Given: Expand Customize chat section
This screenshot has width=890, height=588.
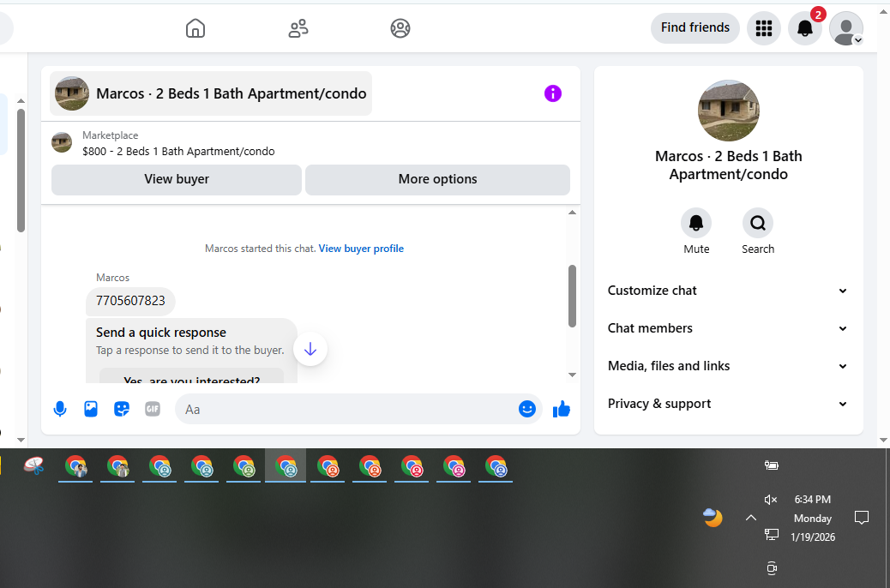Looking at the screenshot, I should (728, 291).
